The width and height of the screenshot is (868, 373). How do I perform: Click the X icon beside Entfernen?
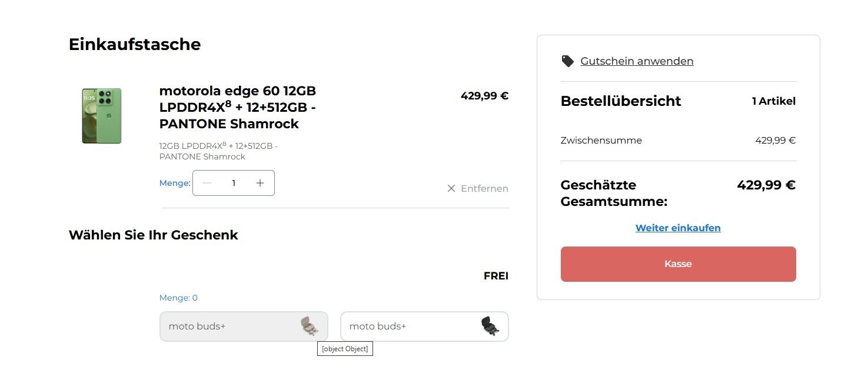tap(451, 188)
